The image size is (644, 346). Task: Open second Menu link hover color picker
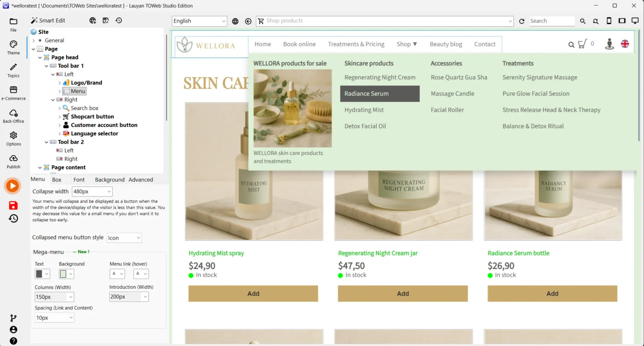pos(141,274)
